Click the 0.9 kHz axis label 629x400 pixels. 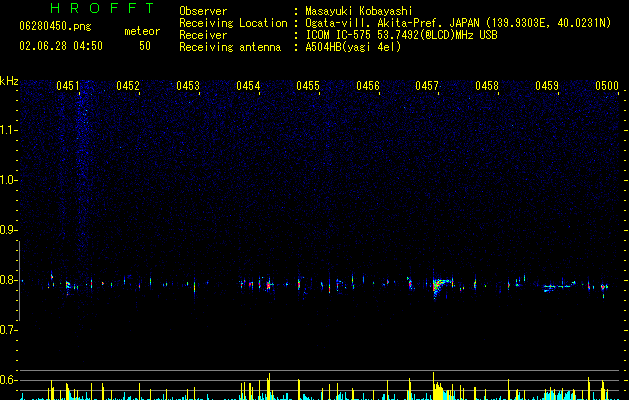click(8, 230)
